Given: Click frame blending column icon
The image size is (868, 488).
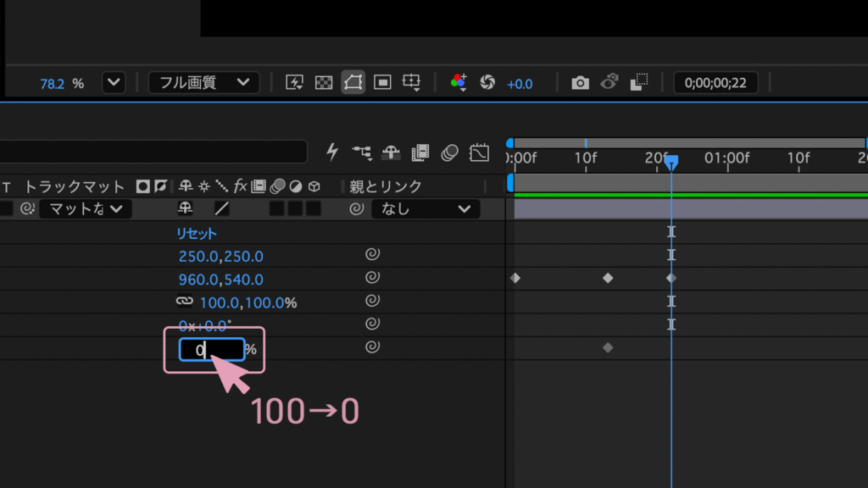Looking at the screenshot, I should click(x=259, y=186).
